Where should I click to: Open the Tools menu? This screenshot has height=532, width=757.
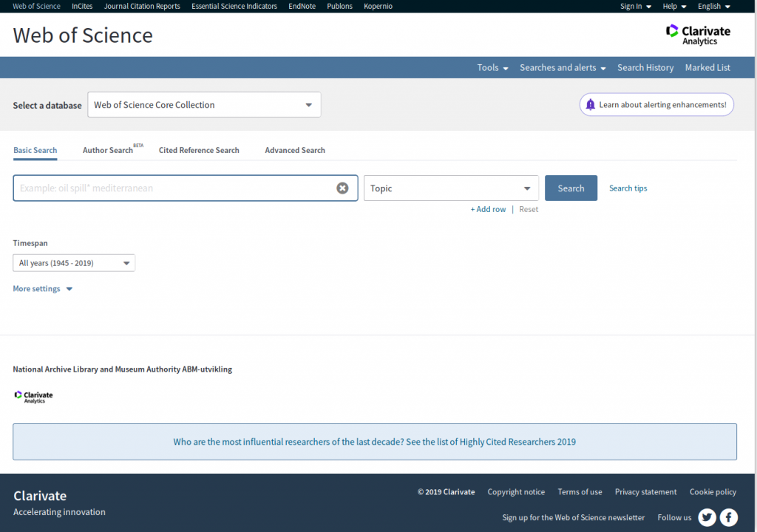(492, 67)
